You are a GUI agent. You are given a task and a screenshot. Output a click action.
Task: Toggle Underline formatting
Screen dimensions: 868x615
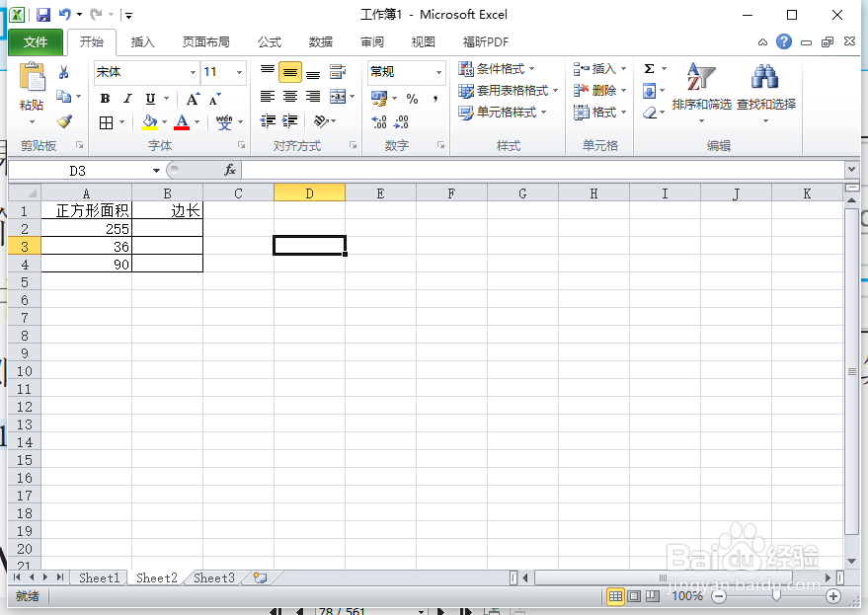click(x=150, y=99)
